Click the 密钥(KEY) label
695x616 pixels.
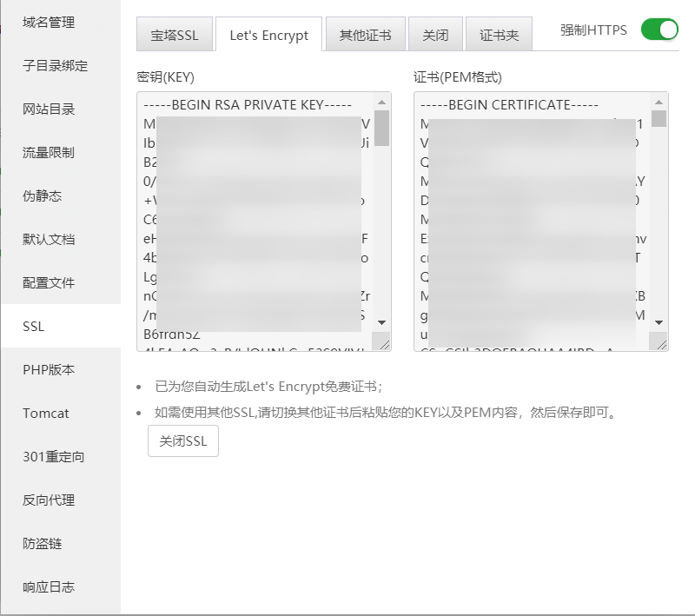tap(166, 77)
